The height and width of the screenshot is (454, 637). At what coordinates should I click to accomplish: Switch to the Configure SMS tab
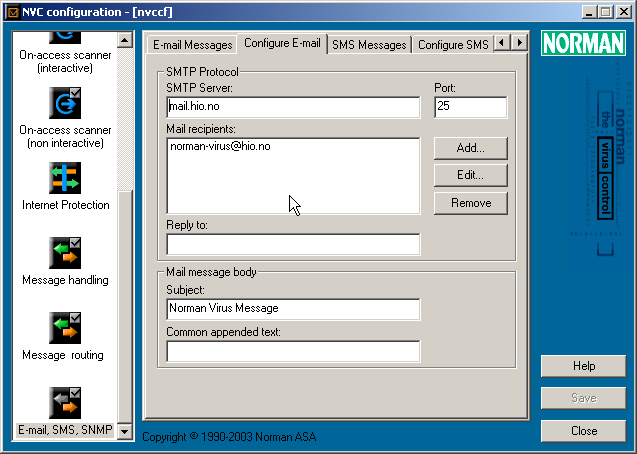point(453,45)
